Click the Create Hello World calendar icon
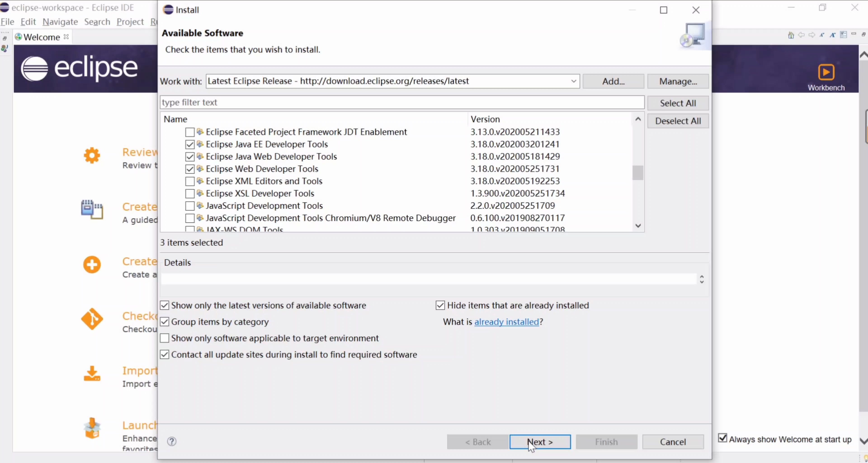868x463 pixels. point(92,210)
